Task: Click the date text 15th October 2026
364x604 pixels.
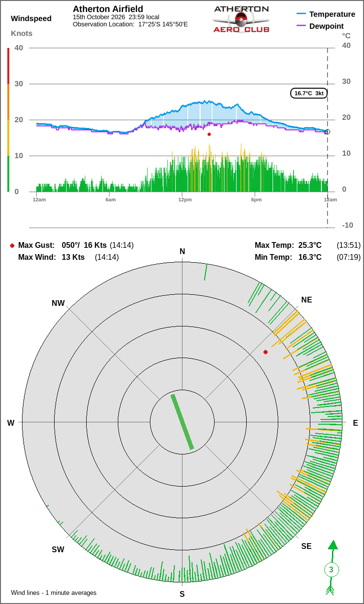Action: [99, 17]
